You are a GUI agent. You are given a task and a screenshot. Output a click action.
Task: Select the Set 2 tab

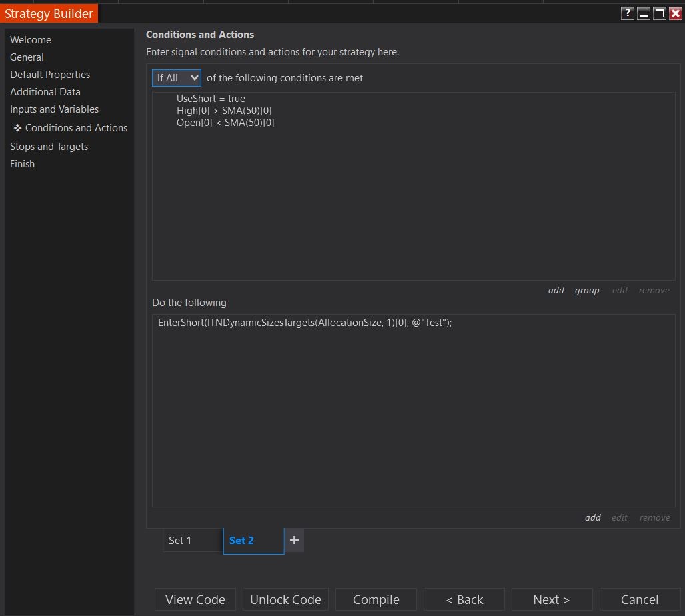[241, 540]
